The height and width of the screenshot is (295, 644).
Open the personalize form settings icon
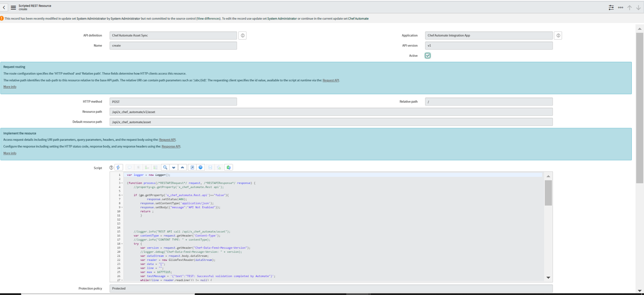click(x=611, y=8)
